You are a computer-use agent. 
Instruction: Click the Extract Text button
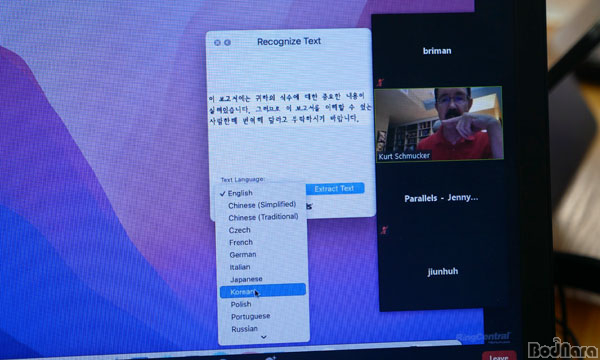click(334, 189)
